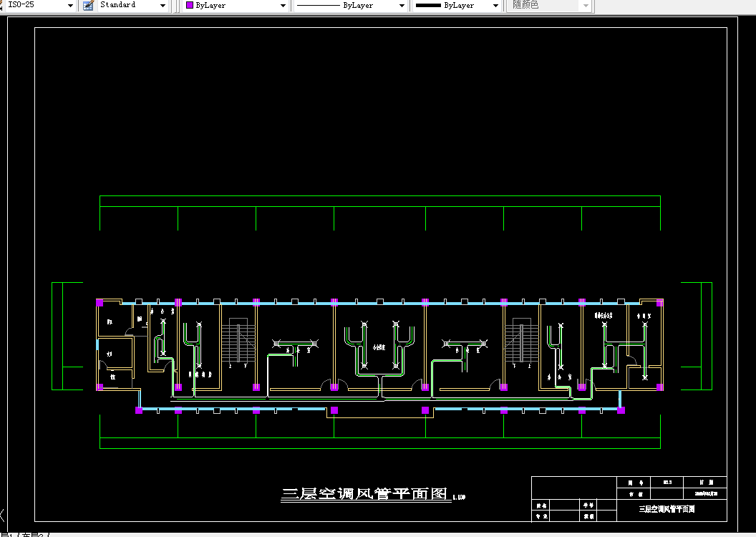This screenshot has height=537, width=756.
Task: Click the greyed-out 随颜色 plot style dropdown
Action: point(550,5)
